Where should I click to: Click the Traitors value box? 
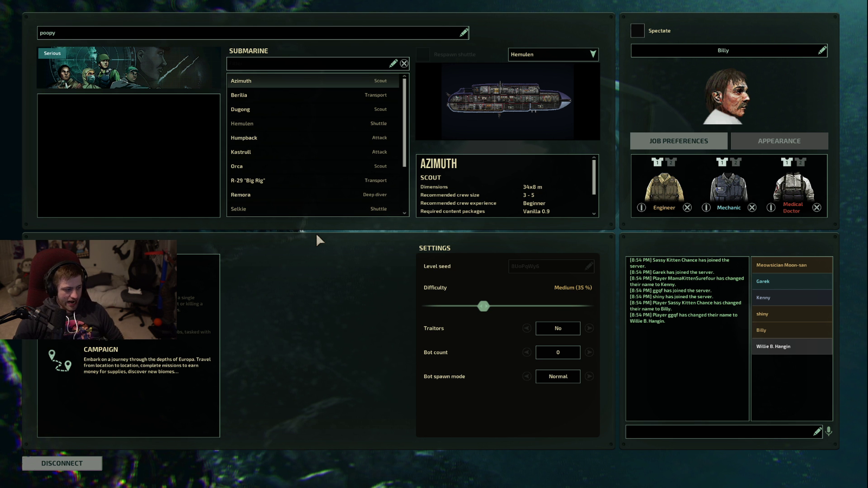[558, 328]
